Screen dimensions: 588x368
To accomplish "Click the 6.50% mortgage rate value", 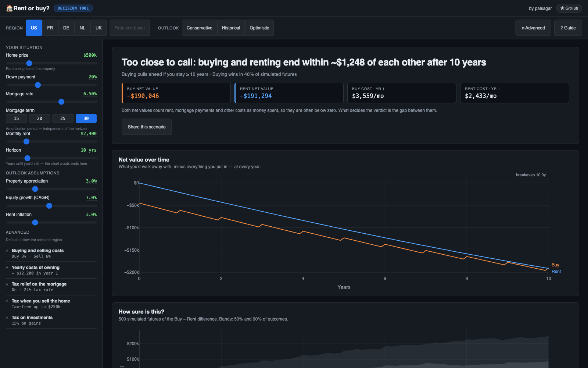I will click(90, 94).
